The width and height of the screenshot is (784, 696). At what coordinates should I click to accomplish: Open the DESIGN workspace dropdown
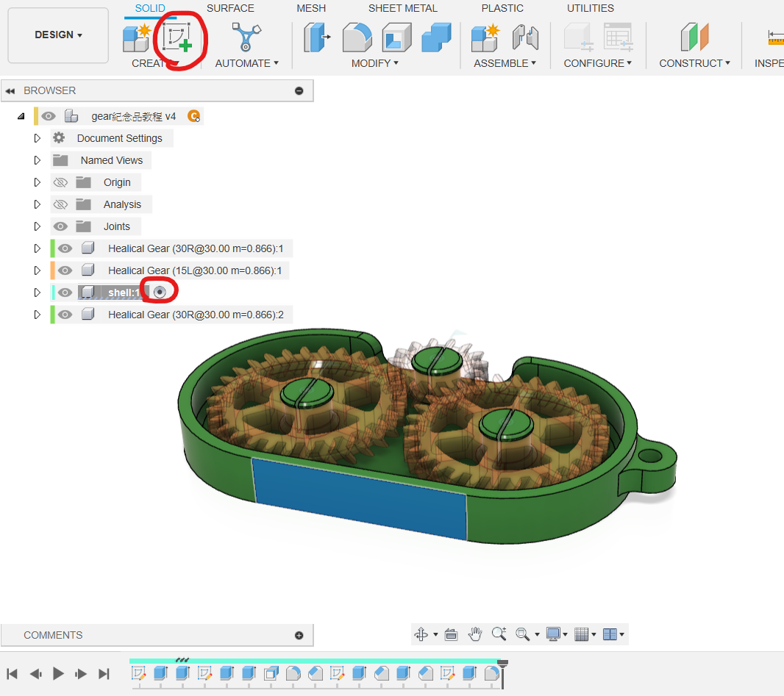(58, 35)
